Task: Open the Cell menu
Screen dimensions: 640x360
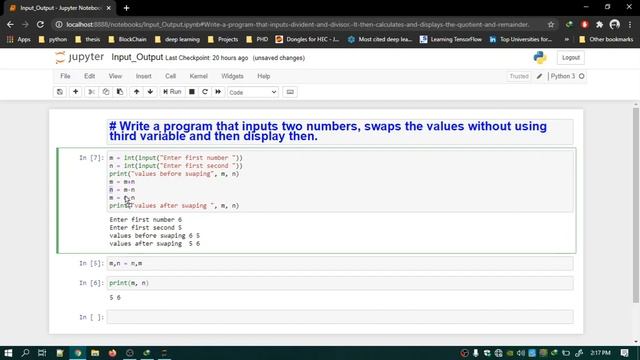Action: 170,76
